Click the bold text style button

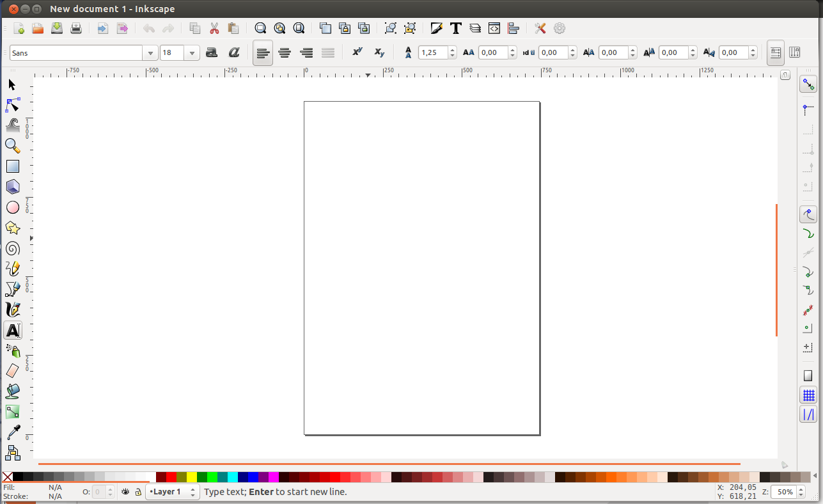tap(212, 53)
